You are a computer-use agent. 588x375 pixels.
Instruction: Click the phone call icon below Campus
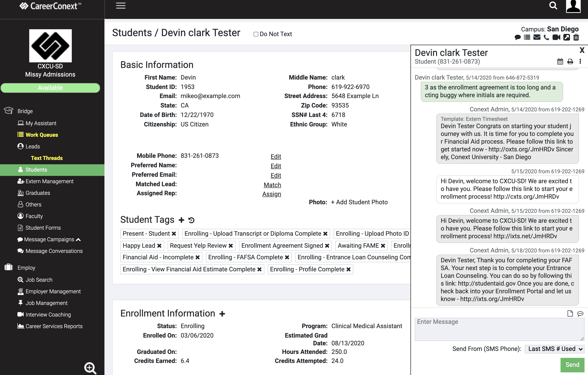(x=547, y=37)
